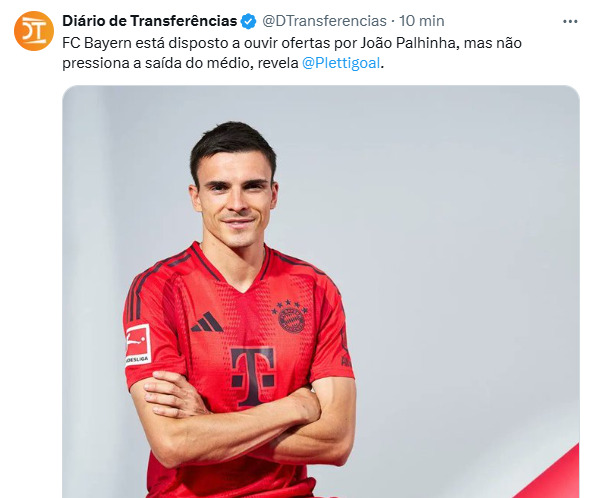
Task: Open the Diário de Transferências profile name
Action: coord(150,21)
